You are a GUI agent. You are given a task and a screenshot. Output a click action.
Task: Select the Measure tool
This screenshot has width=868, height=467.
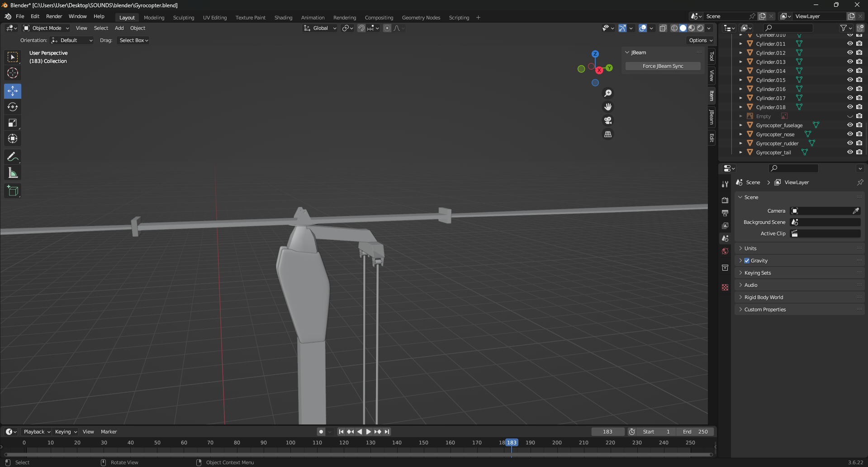[x=13, y=173]
